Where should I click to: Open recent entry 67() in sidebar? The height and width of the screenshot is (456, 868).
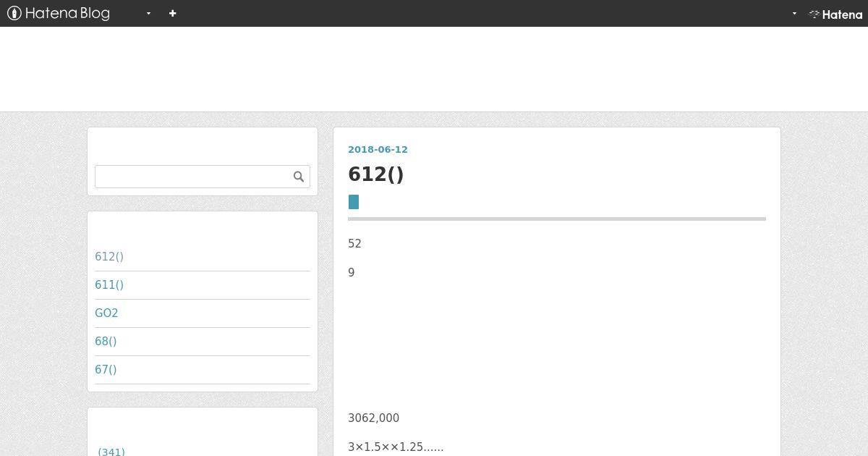click(x=106, y=370)
